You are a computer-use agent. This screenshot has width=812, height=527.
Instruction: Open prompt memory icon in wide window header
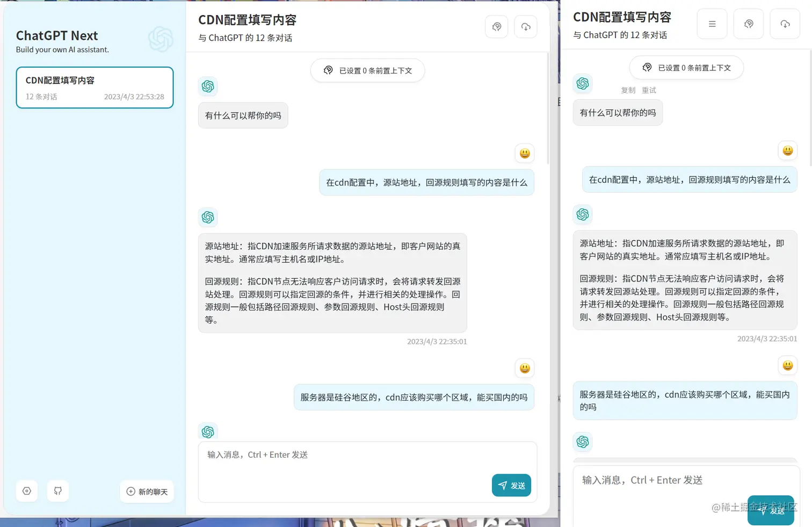tap(497, 27)
